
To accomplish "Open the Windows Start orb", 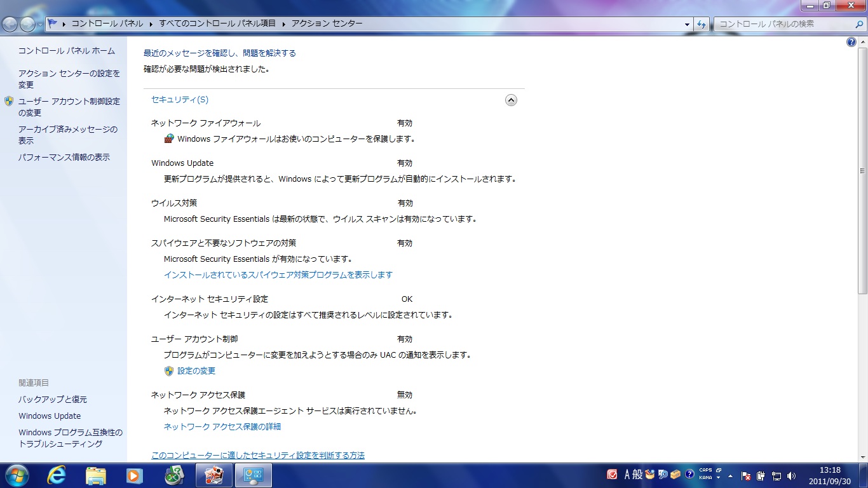I will pos(17,475).
